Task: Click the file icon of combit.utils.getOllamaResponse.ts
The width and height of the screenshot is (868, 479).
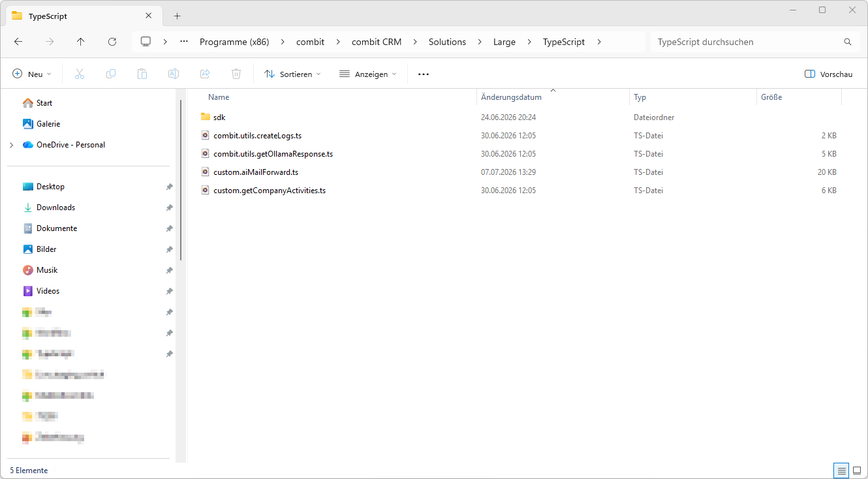Action: (206, 154)
